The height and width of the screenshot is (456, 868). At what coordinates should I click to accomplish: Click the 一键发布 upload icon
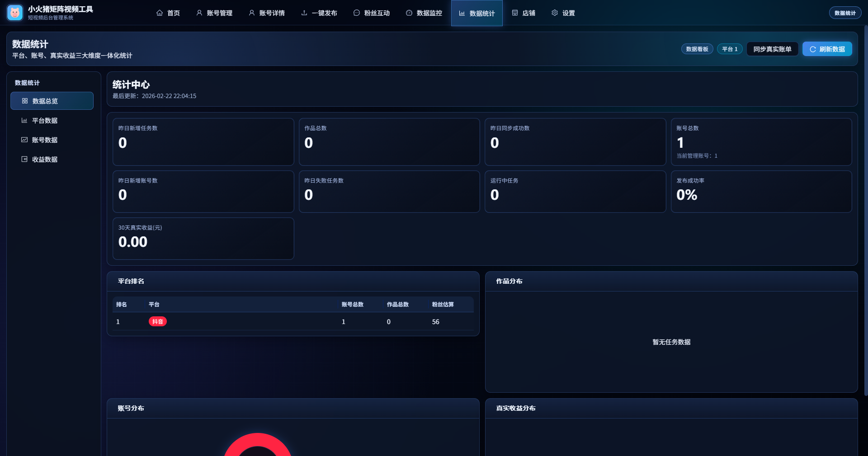[x=304, y=13]
